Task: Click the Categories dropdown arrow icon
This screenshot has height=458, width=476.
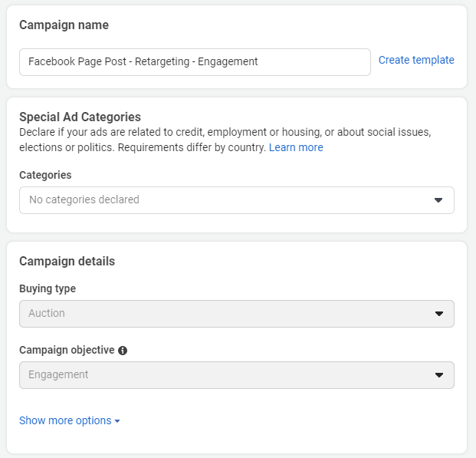Action: click(438, 200)
